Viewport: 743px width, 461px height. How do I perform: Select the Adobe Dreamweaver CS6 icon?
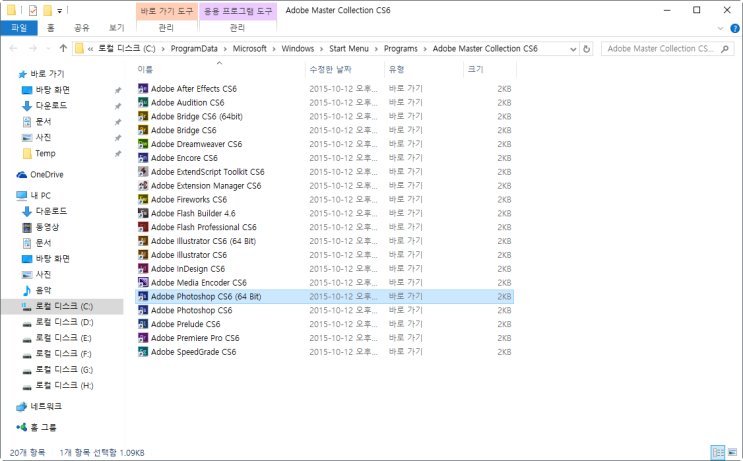click(143, 144)
